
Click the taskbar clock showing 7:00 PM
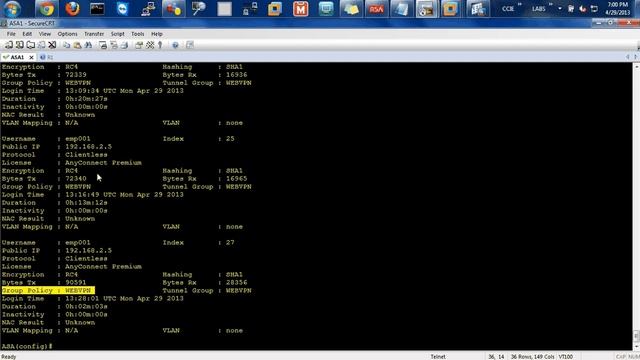tap(618, 9)
